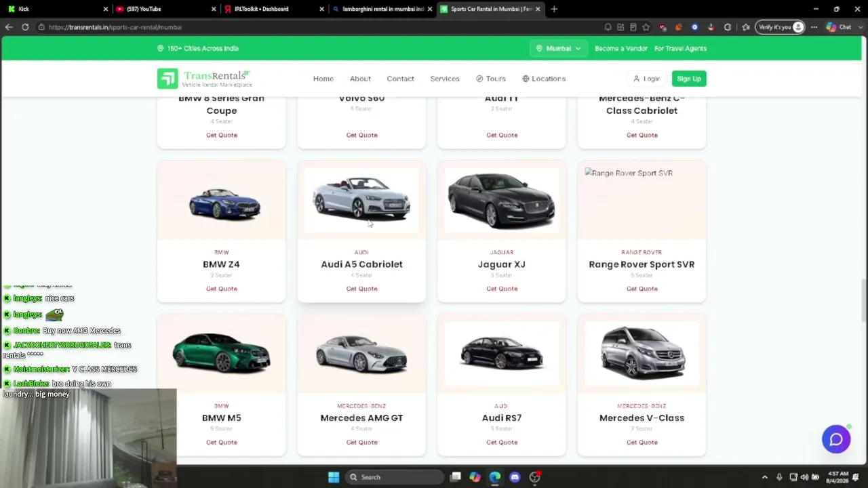Get Quote for the Audi TT
Viewport: 868px width, 488px height.
click(x=502, y=135)
